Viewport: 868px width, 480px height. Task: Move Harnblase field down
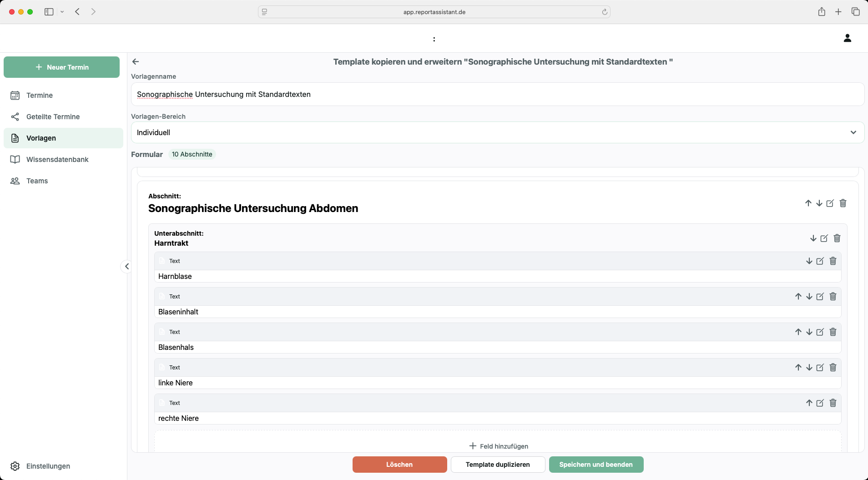tap(809, 261)
